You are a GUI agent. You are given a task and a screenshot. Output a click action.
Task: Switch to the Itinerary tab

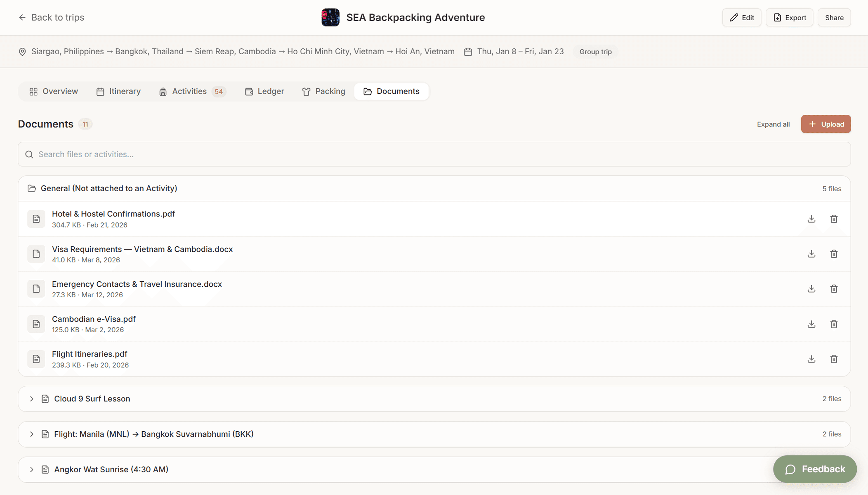pos(118,91)
